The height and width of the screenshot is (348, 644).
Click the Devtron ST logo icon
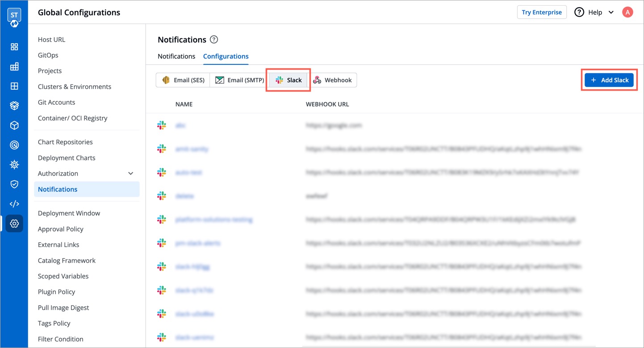(x=14, y=17)
